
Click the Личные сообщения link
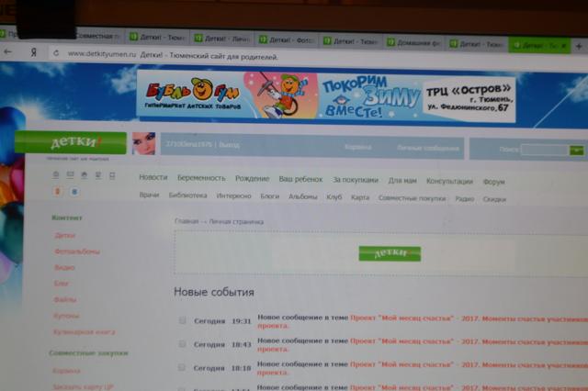click(x=427, y=148)
